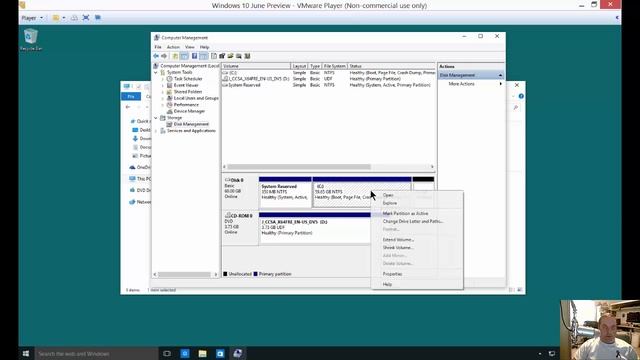Screen dimensions: 640x360
Task: Select Properties from context menu
Action: 417,274
